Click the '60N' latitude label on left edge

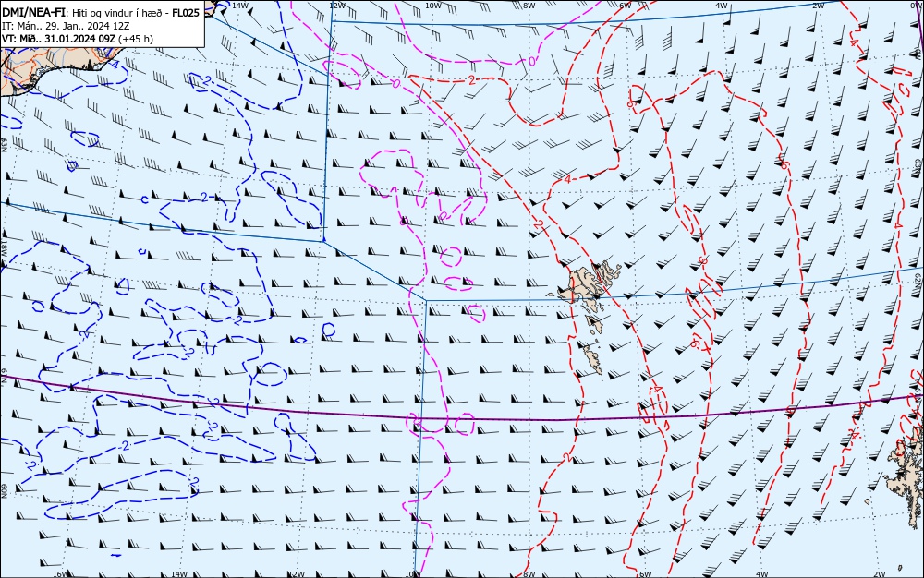(x=4, y=492)
